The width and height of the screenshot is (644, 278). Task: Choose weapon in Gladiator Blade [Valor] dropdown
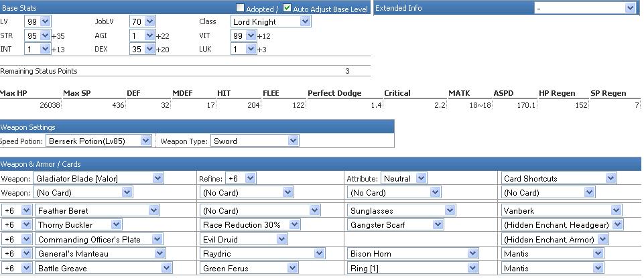coord(98,178)
